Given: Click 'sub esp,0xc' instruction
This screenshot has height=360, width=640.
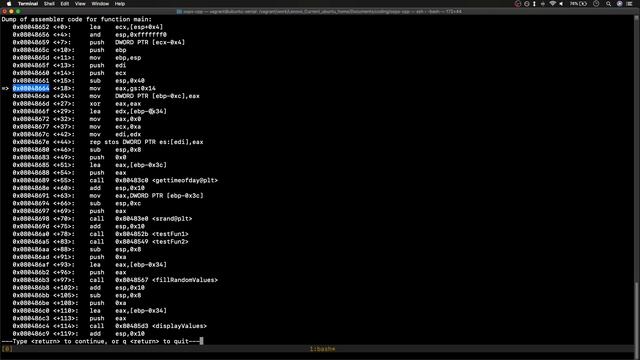Looking at the screenshot, I should (x=115, y=203).
